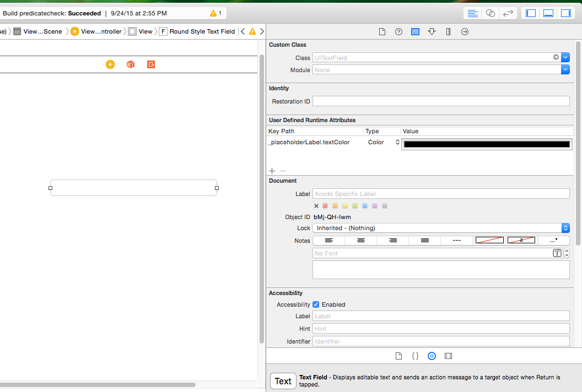582x392 pixels.
Task: Open the Lock popup menu
Action: [x=441, y=228]
